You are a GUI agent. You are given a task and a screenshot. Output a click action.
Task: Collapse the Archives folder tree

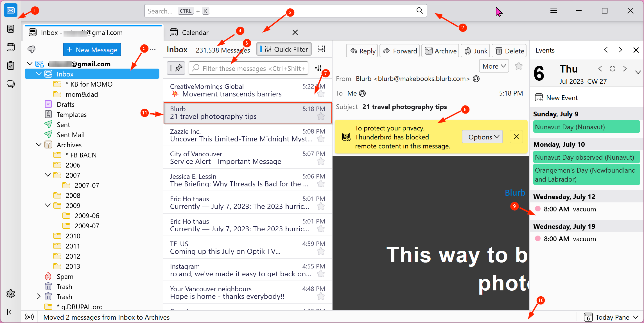tap(39, 145)
